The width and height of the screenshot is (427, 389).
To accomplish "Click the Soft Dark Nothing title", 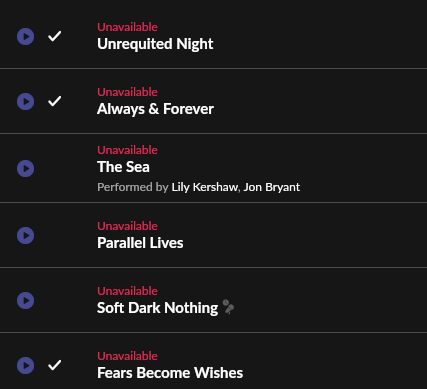I will click(x=157, y=308).
